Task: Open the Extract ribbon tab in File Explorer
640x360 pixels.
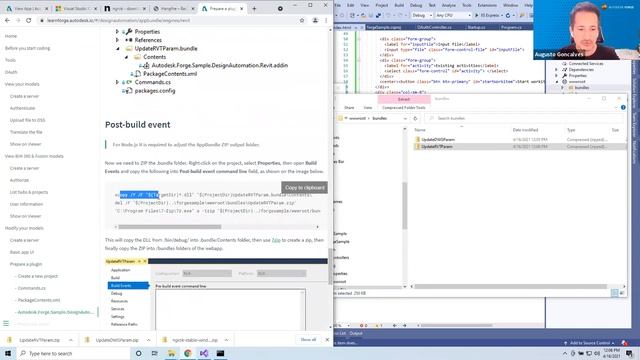Action: coord(404,99)
